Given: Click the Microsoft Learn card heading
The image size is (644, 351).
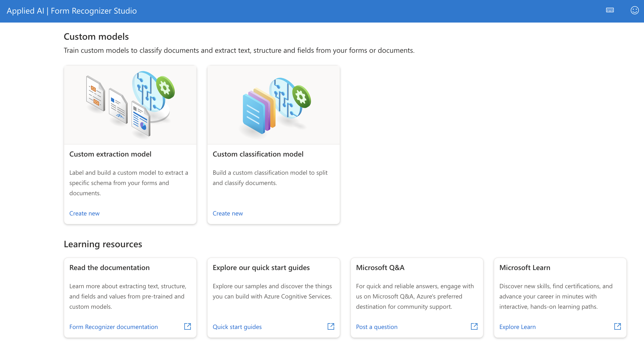Looking at the screenshot, I should click(525, 267).
